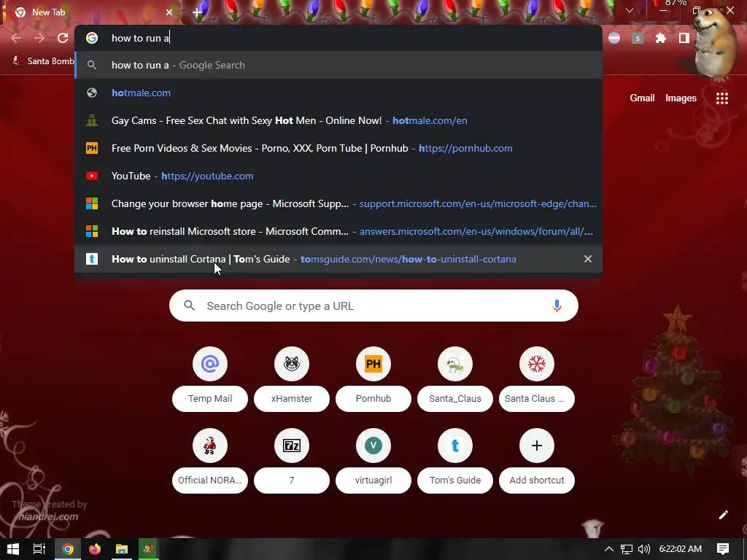Open the Images link

681,98
